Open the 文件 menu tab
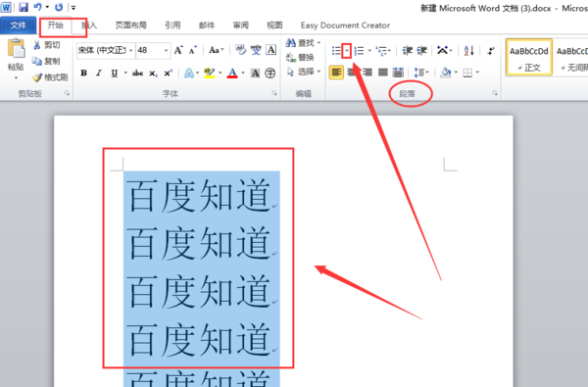 point(18,25)
